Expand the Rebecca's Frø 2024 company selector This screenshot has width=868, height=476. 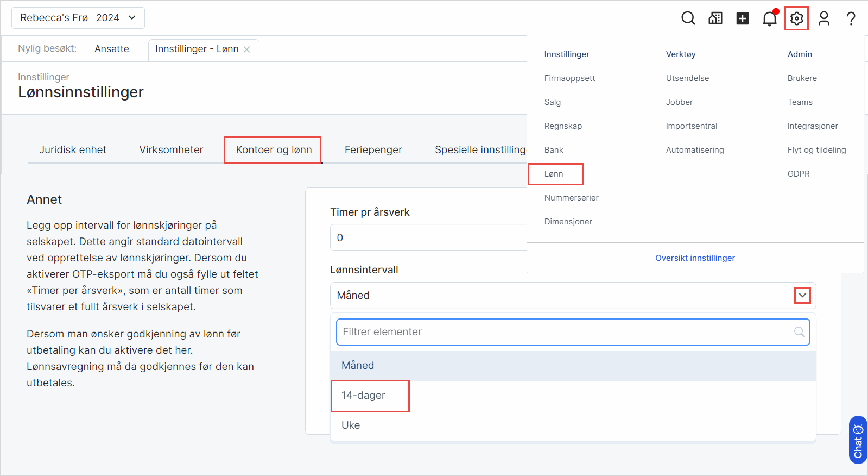tap(78, 18)
